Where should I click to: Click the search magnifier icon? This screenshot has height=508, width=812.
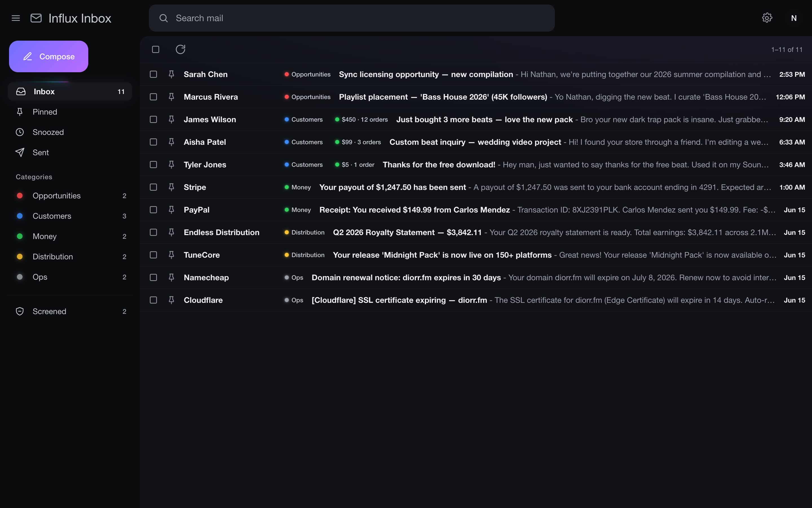point(164,18)
